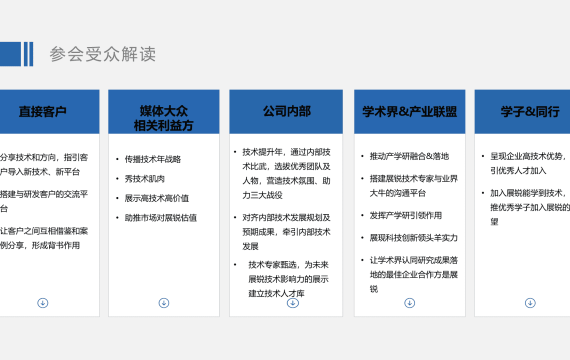
Task: Click the bullet starting 技术专家甄选，为未来
Action: coord(288,279)
